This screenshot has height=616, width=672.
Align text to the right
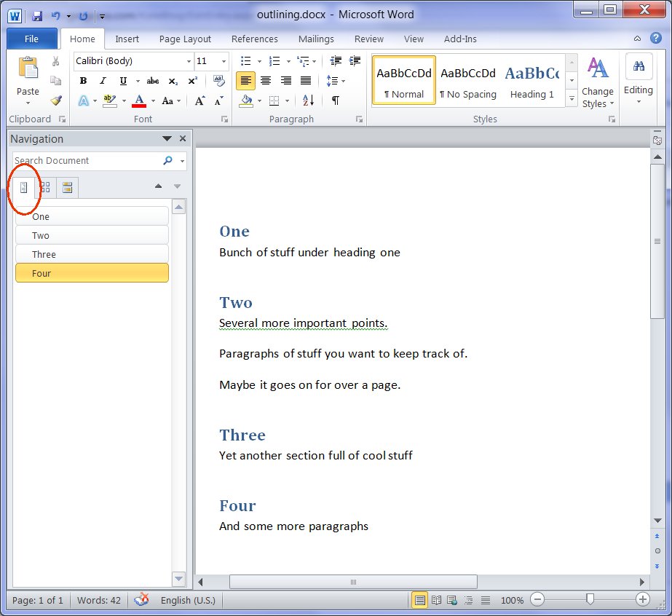[x=286, y=81]
